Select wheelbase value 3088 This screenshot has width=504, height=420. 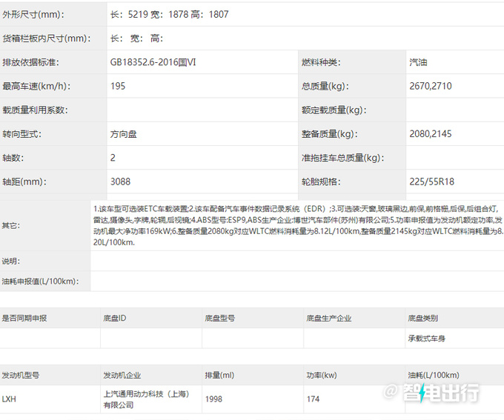(x=121, y=182)
